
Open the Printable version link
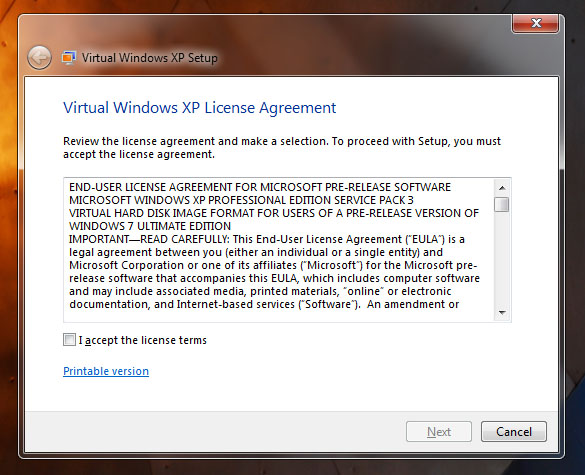click(106, 371)
